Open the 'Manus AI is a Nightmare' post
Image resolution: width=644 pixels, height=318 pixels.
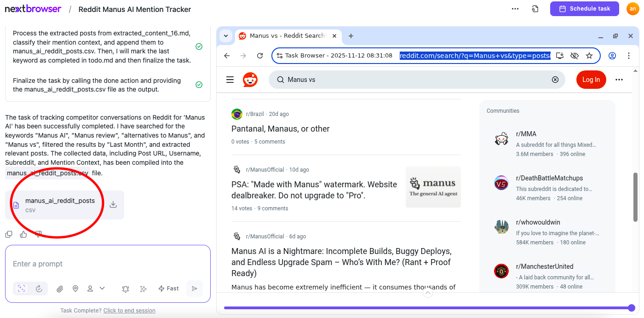[x=341, y=262]
